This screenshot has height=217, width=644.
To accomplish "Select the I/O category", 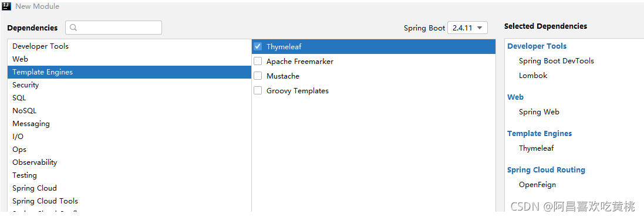I will 129,137.
